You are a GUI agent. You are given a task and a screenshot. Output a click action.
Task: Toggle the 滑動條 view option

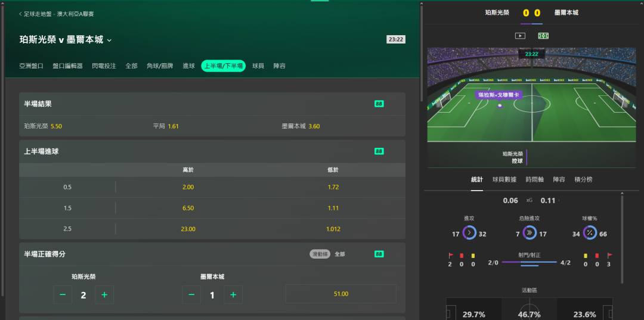click(320, 254)
